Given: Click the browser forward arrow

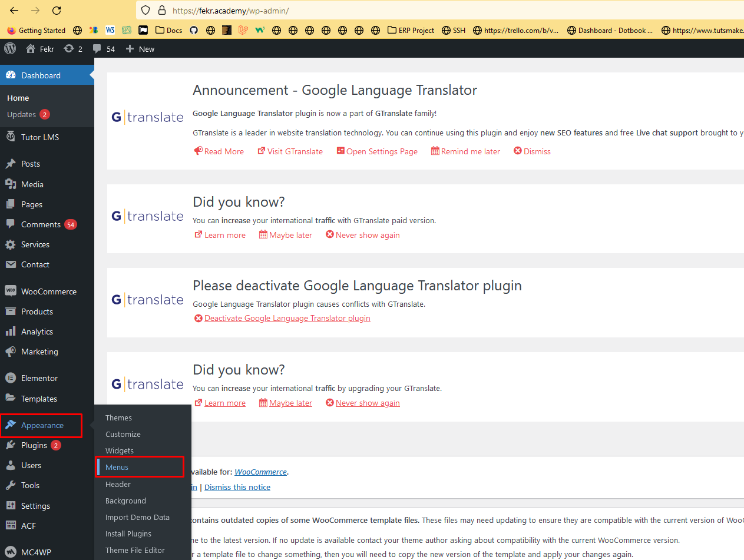Looking at the screenshot, I should click(x=35, y=11).
